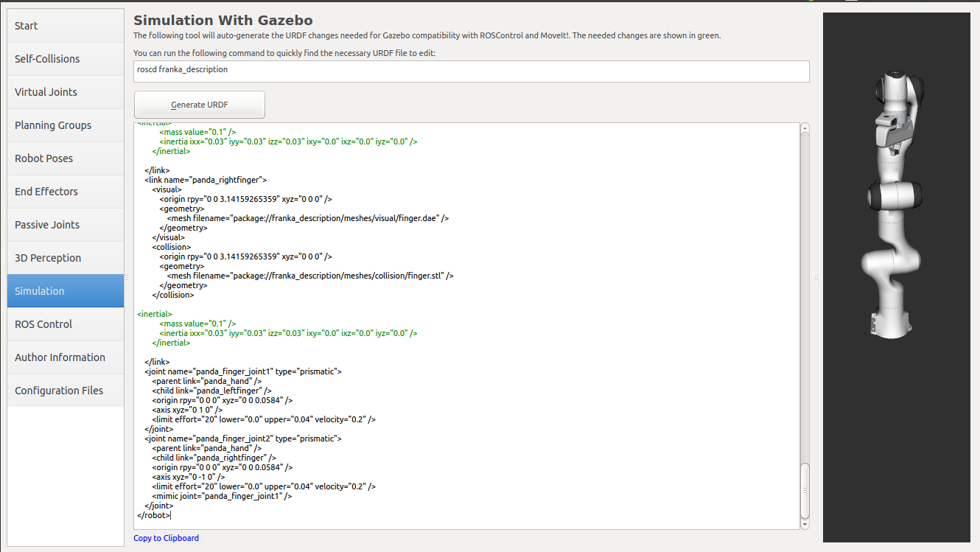Screen dimensions: 980x552
Task: Open the Planning Groups section
Action: click(x=66, y=125)
